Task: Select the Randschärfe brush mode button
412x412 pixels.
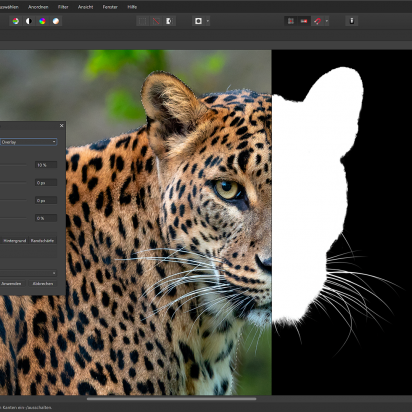Action: (x=42, y=241)
